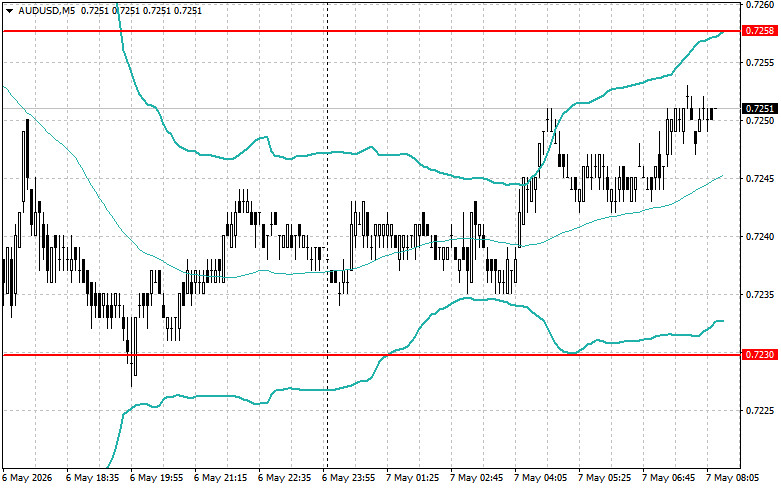Select the 0.7225 price scale value
Screen dimensions: 781x489
760,411
